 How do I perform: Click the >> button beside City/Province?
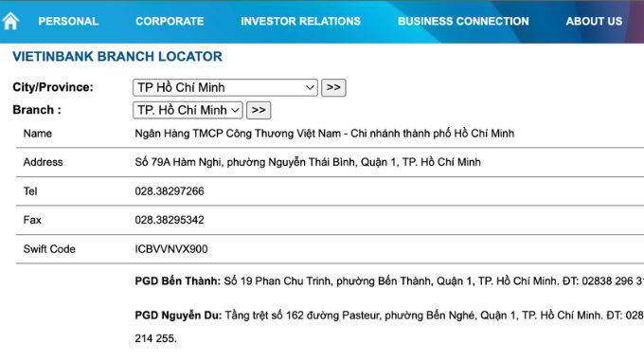coord(333,87)
